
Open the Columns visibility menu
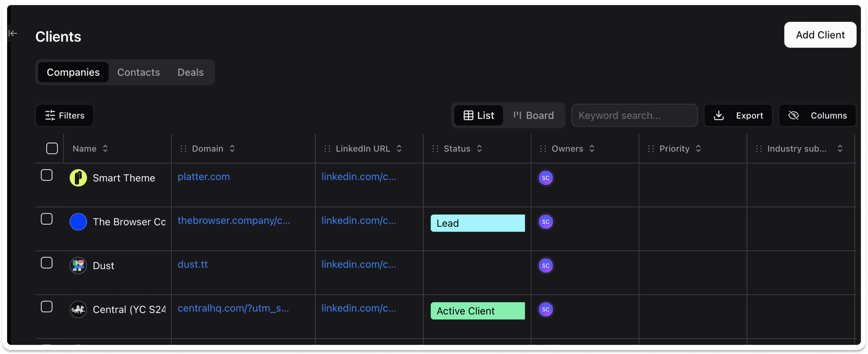pyautogui.click(x=818, y=115)
